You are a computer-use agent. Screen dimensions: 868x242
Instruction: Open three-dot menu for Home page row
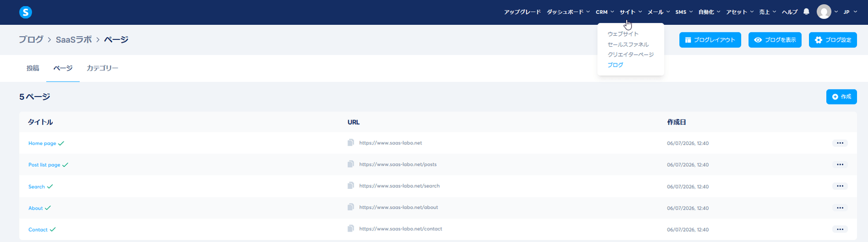pyautogui.click(x=840, y=143)
